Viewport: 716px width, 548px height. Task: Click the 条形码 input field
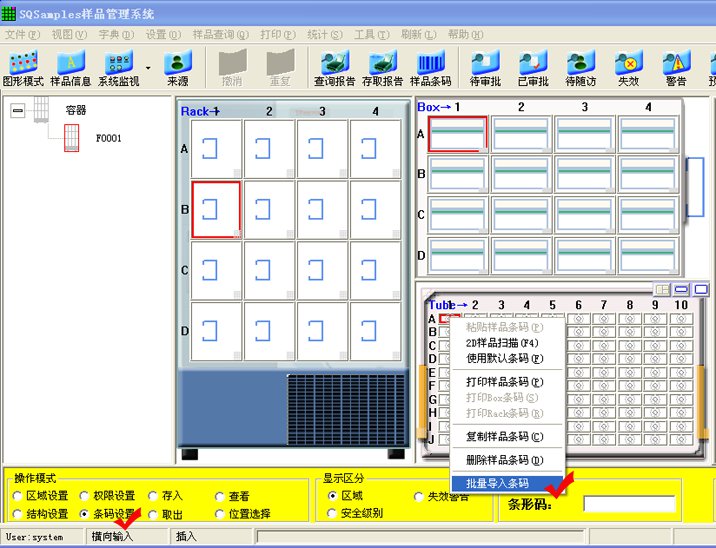pyautogui.click(x=628, y=504)
